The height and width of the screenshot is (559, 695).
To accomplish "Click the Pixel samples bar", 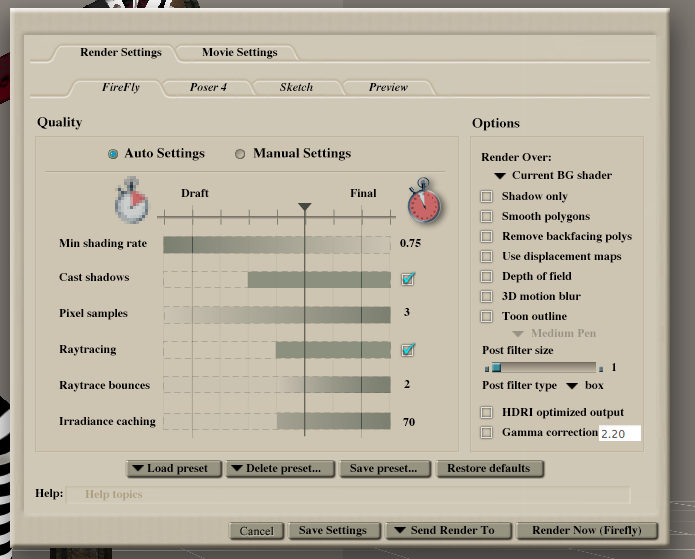I will (277, 315).
